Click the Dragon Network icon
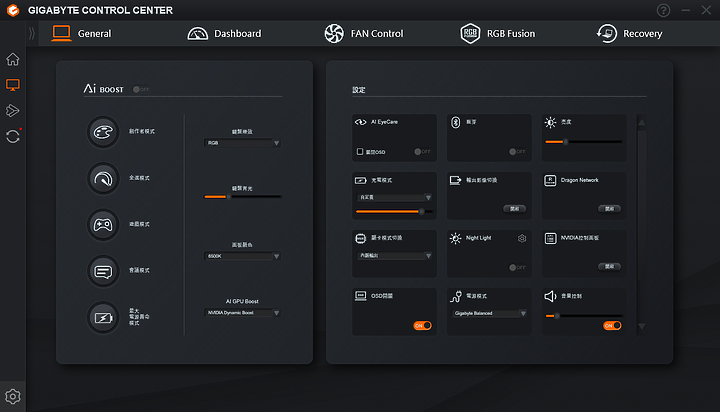 tap(550, 181)
